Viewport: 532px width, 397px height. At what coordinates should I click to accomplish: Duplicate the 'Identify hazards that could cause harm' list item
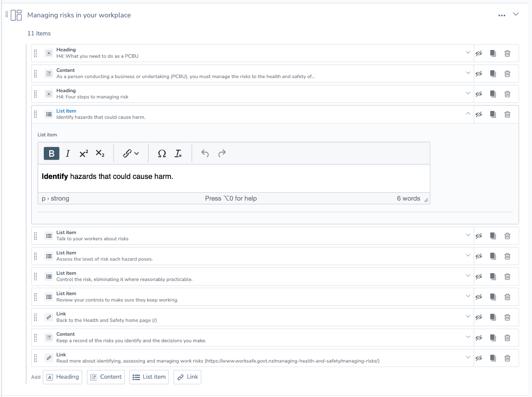(493, 114)
